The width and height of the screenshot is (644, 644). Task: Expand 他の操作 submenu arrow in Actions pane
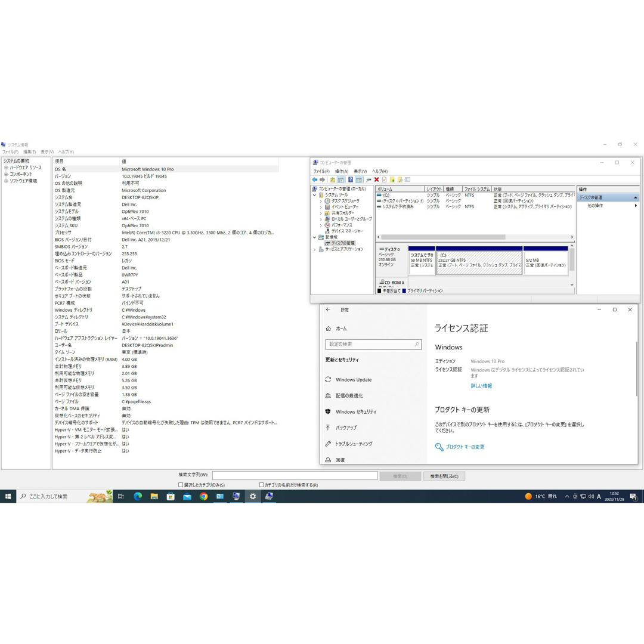(636, 205)
